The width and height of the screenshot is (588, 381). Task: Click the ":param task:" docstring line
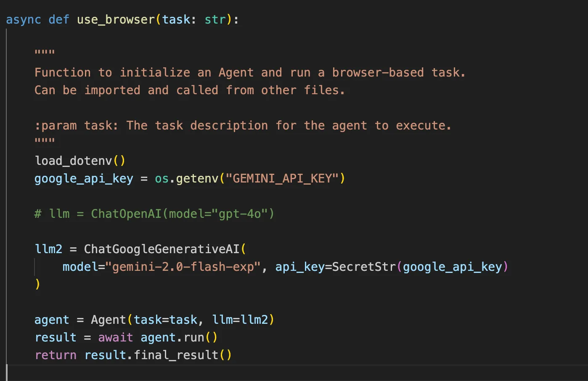[x=243, y=125]
